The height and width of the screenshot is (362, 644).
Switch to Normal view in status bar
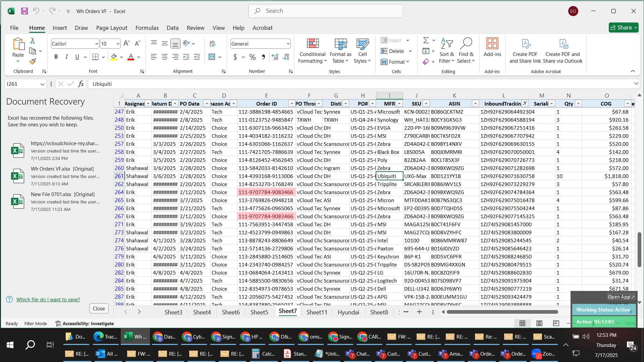tap(522, 323)
